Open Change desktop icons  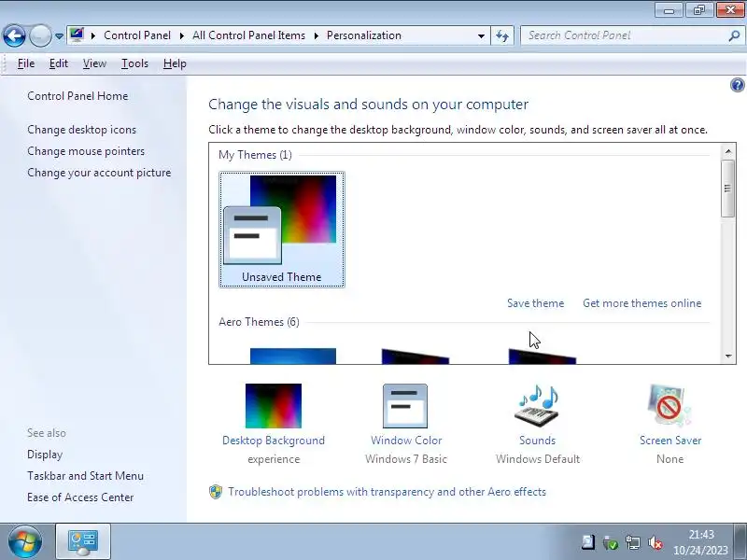81,130
